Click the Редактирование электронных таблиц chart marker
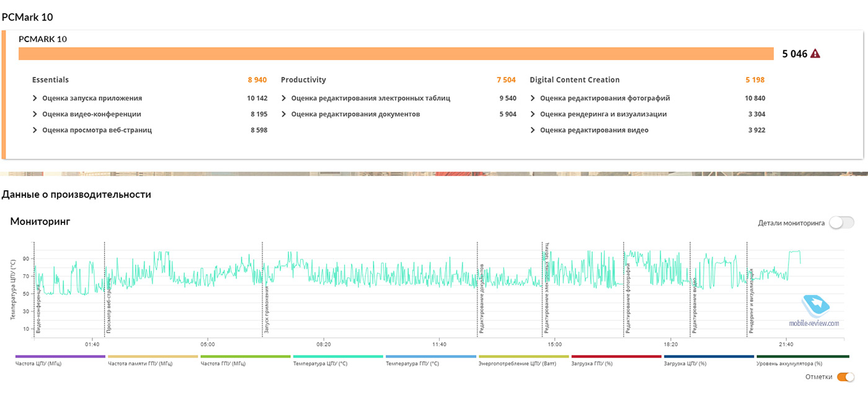 pos(547,288)
